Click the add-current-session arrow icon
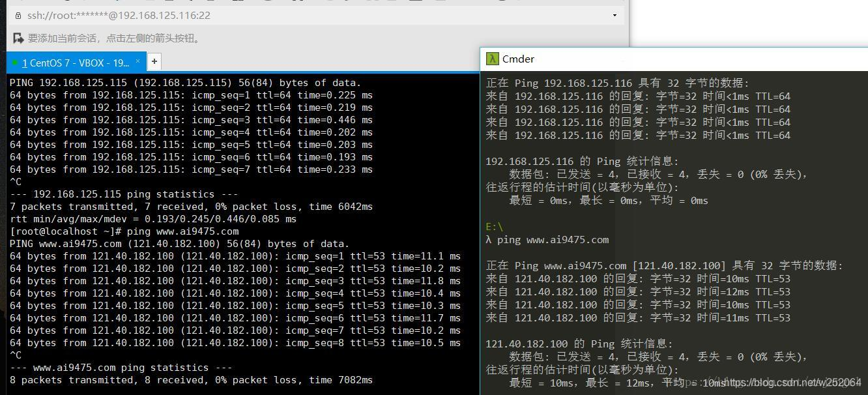This screenshot has height=395, width=868. (x=18, y=38)
